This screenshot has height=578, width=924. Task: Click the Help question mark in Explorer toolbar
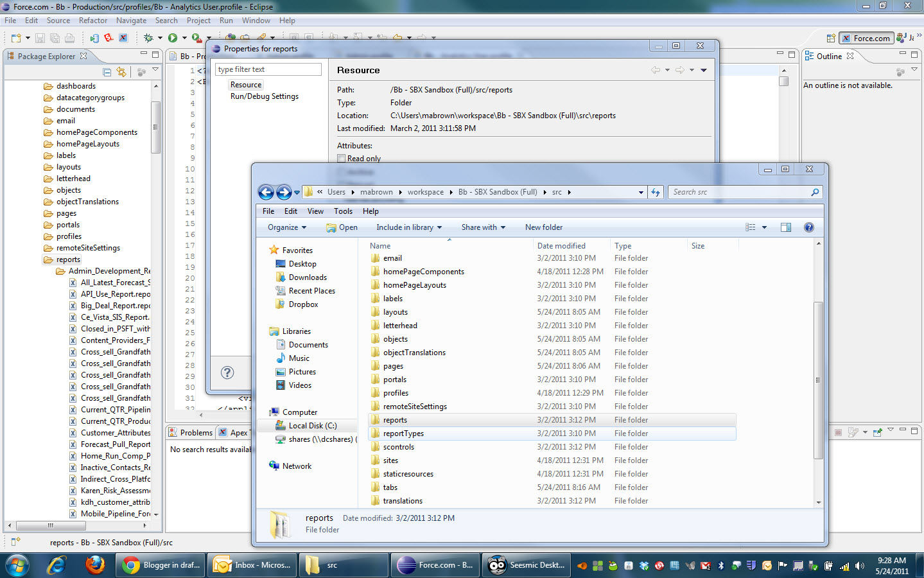tap(808, 227)
